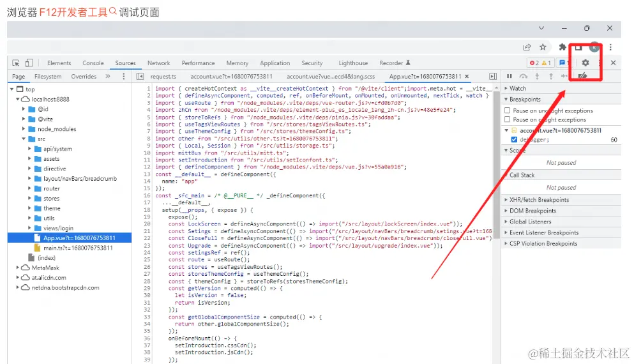Open the blue issues counter badge

pyautogui.click(x=563, y=63)
